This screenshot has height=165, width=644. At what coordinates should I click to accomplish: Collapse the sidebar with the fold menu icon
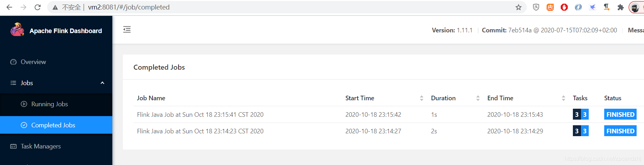(x=127, y=30)
